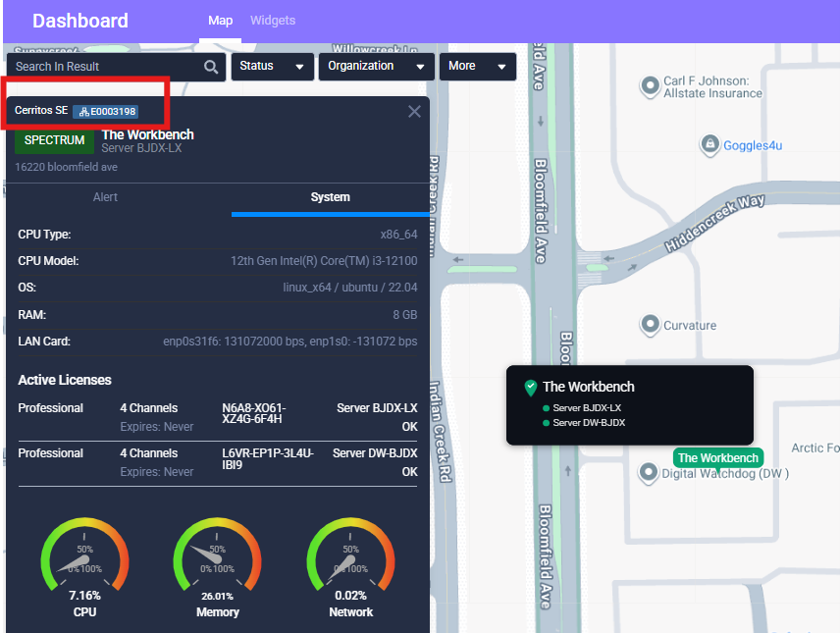Click Server DW-BJDX in map popup
The width and height of the screenshot is (840, 633).
click(589, 423)
